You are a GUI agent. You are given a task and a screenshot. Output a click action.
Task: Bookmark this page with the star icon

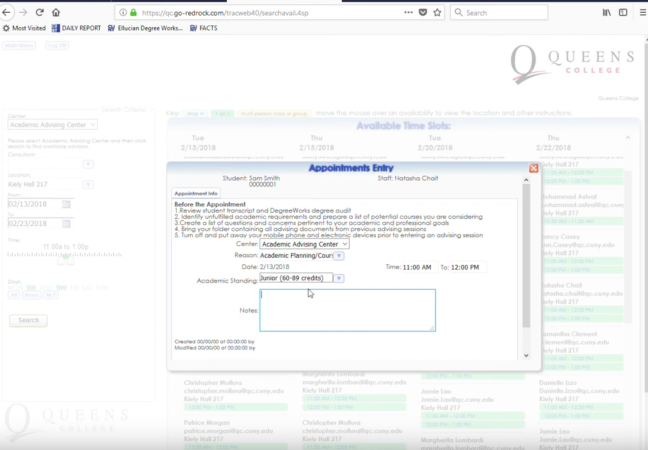click(437, 13)
